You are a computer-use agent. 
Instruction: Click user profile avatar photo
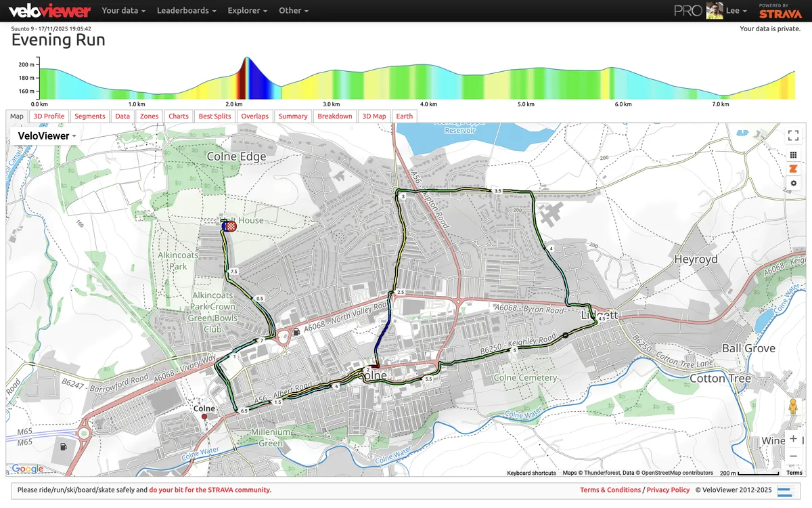point(715,11)
